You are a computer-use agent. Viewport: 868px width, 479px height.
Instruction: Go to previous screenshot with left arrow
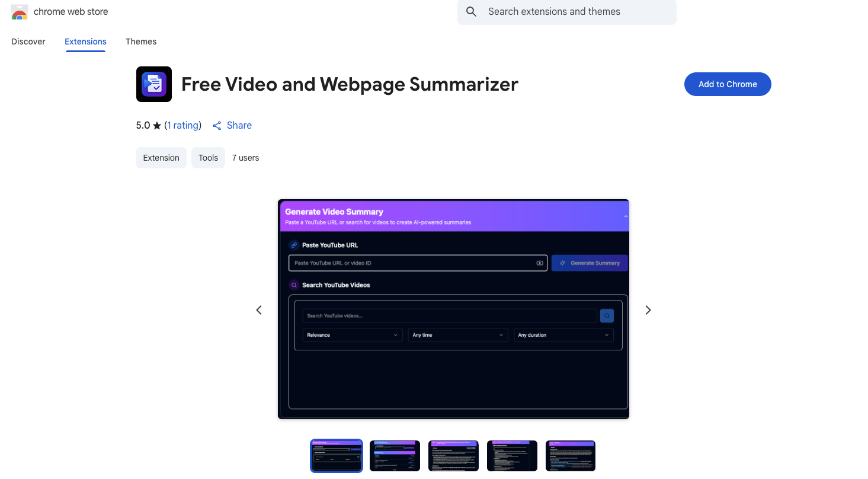pos(259,310)
